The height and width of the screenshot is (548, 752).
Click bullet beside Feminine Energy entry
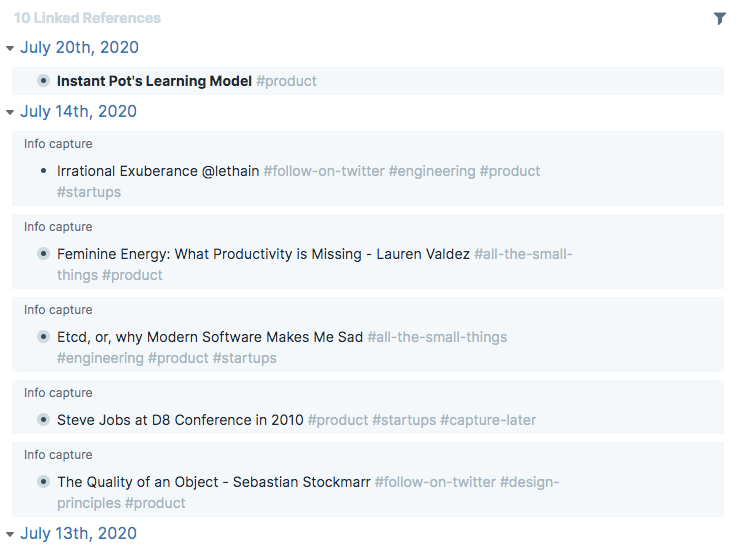pos(44,254)
